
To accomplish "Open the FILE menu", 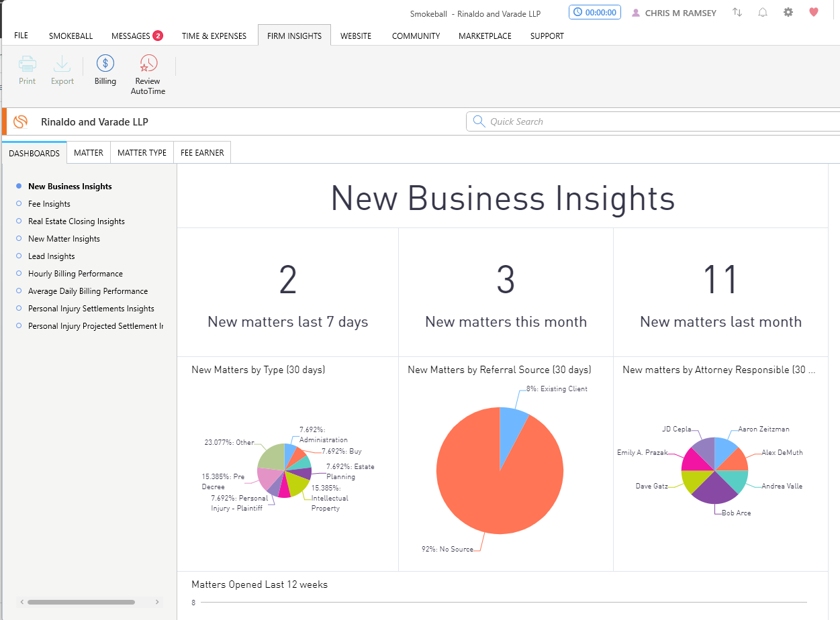I will [x=21, y=36].
